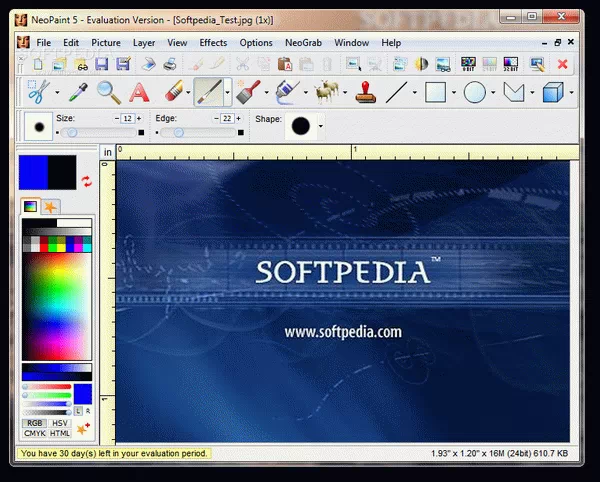Open the Layer menu
The image size is (600, 482).
(144, 43)
